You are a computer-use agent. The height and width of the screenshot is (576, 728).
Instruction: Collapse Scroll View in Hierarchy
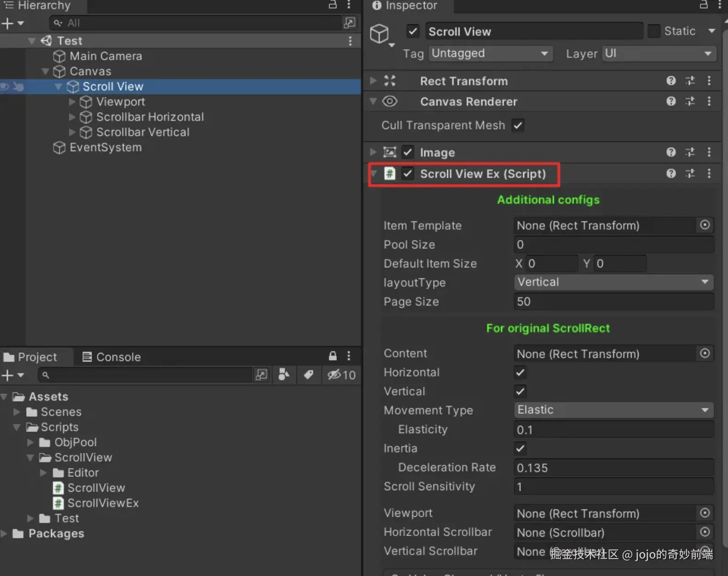[x=58, y=86]
